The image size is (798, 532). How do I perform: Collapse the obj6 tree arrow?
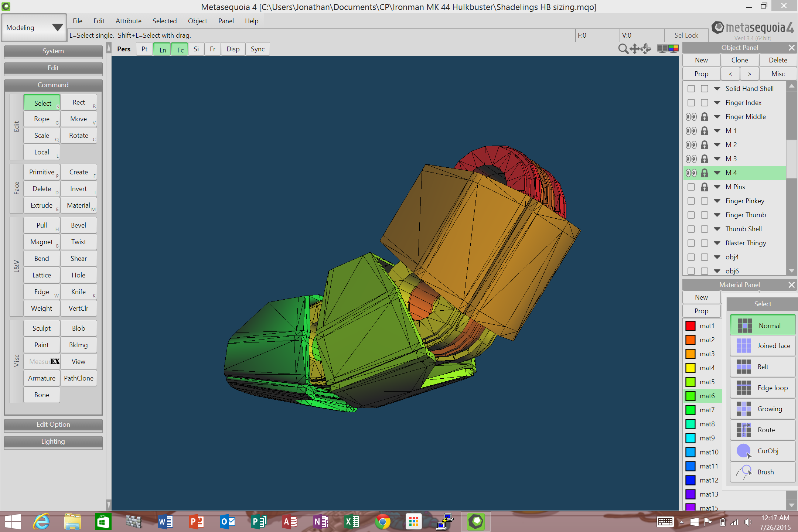[717, 271]
